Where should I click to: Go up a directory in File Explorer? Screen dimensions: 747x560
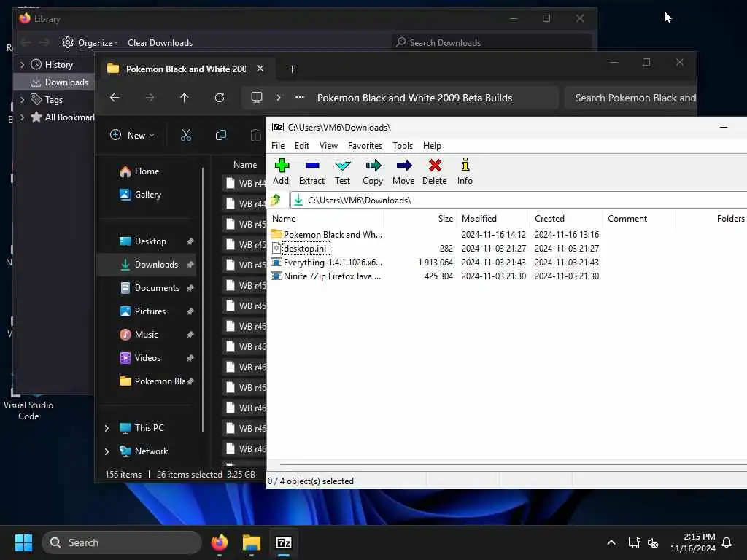[185, 98]
